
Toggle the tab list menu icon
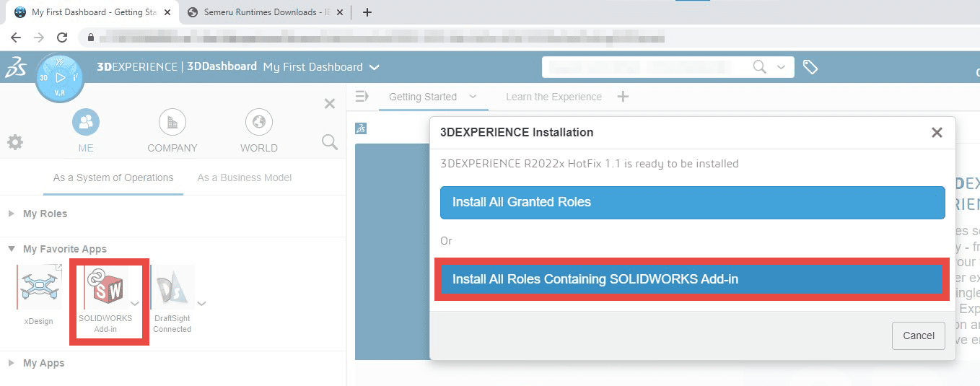click(362, 96)
